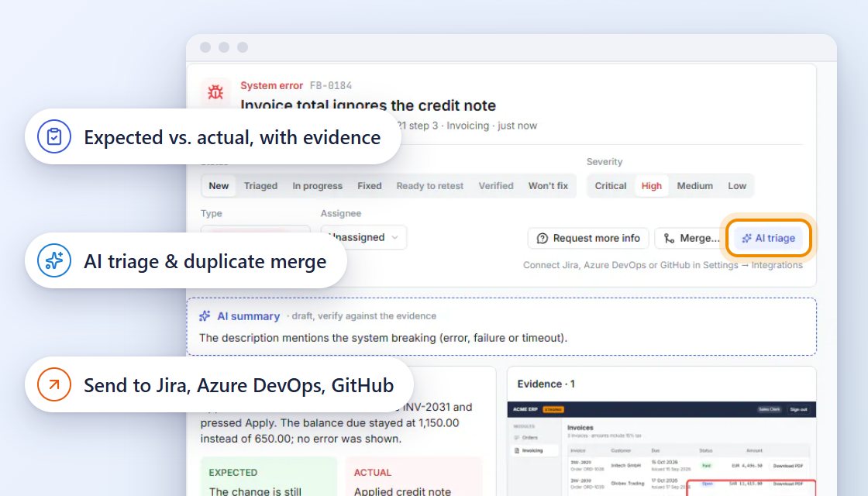The image size is (868, 496).
Task: Click the red bug System error icon
Action: tap(215, 92)
